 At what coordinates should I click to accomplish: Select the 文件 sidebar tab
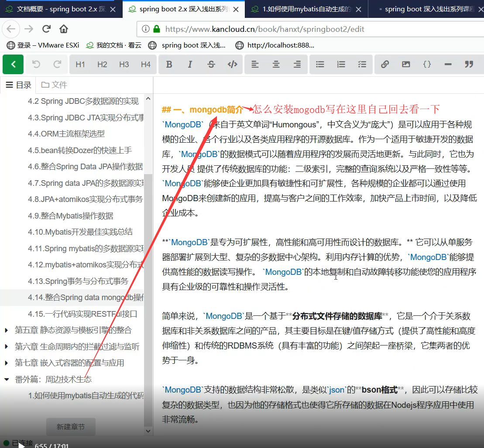(54, 85)
